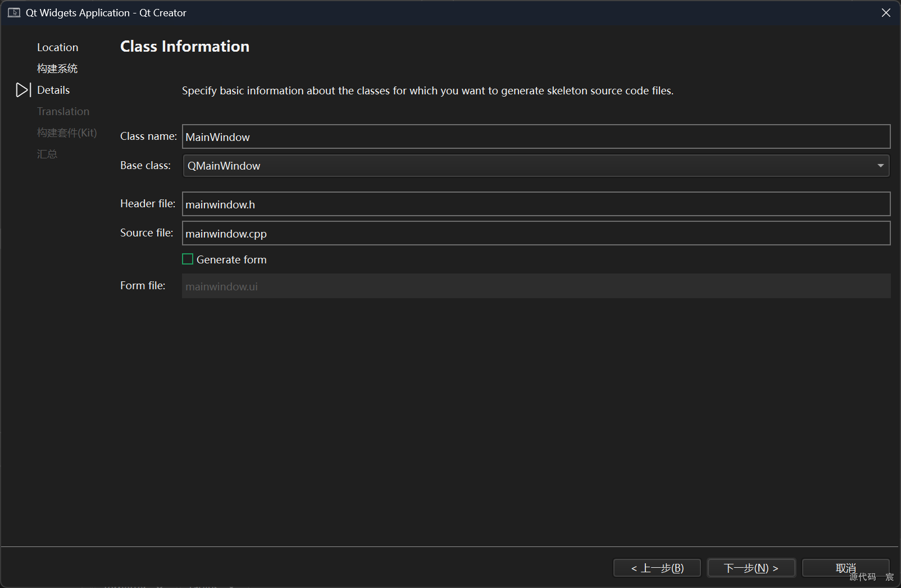The image size is (901, 588).
Task: Select the 构建套件(Kit) wizard step
Action: (x=67, y=133)
